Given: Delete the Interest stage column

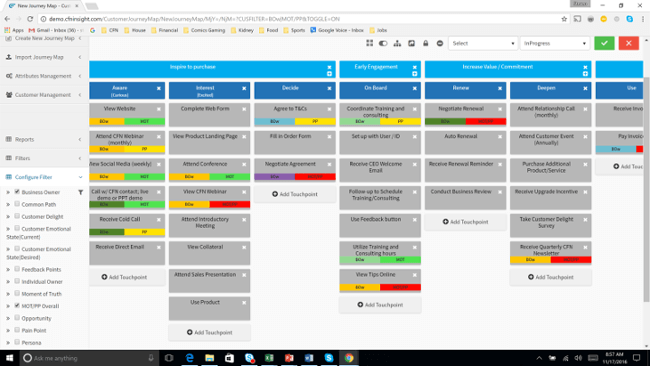Looking at the screenshot, I should (244, 88).
